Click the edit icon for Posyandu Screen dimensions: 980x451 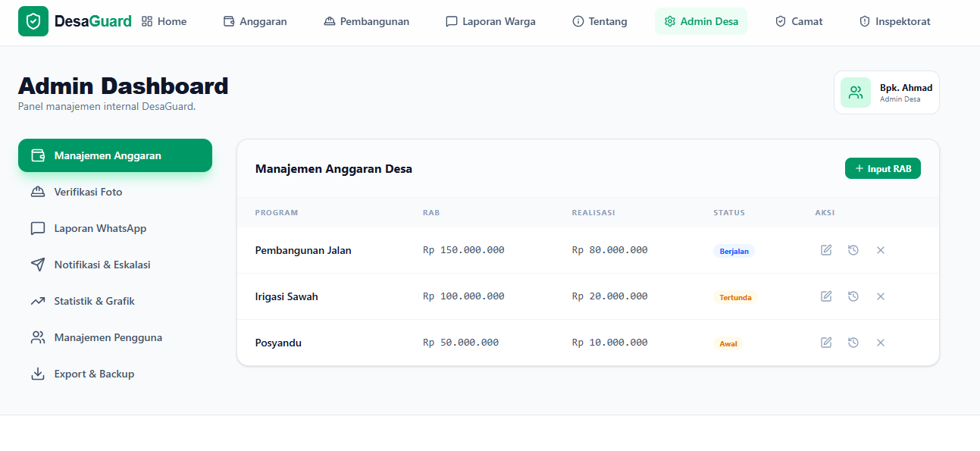(826, 343)
